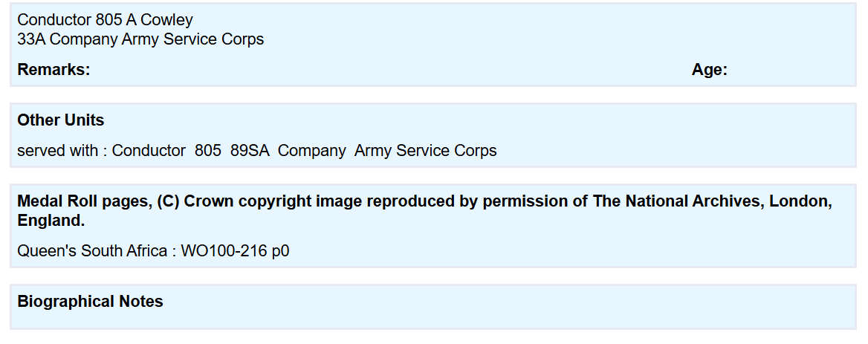Screen dimensions: 868x344
Task: Click the "served with" text
Action: click(57, 150)
